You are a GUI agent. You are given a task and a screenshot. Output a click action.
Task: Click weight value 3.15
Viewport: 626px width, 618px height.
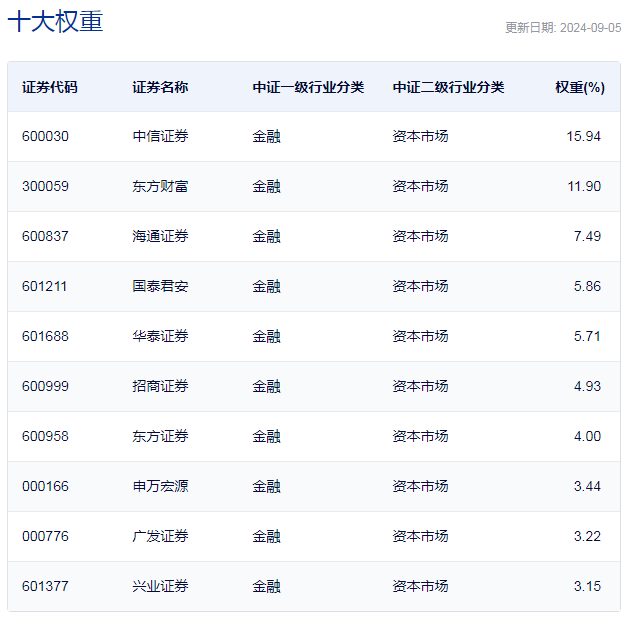coord(587,586)
